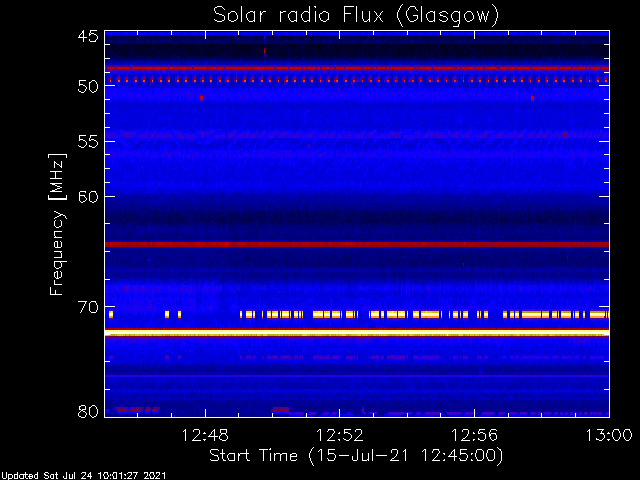Click the 80 frequency tick label
Image resolution: width=640 pixels, height=480 pixels.
tap(88, 411)
